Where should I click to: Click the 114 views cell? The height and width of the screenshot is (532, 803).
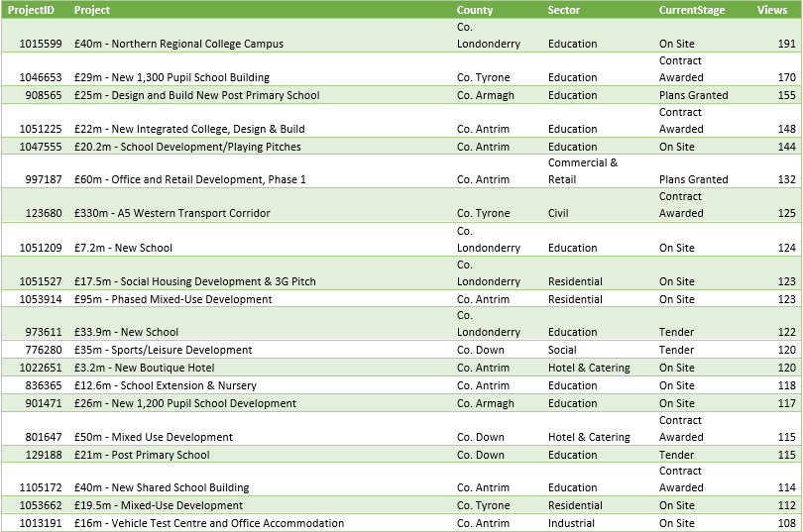pos(786,489)
